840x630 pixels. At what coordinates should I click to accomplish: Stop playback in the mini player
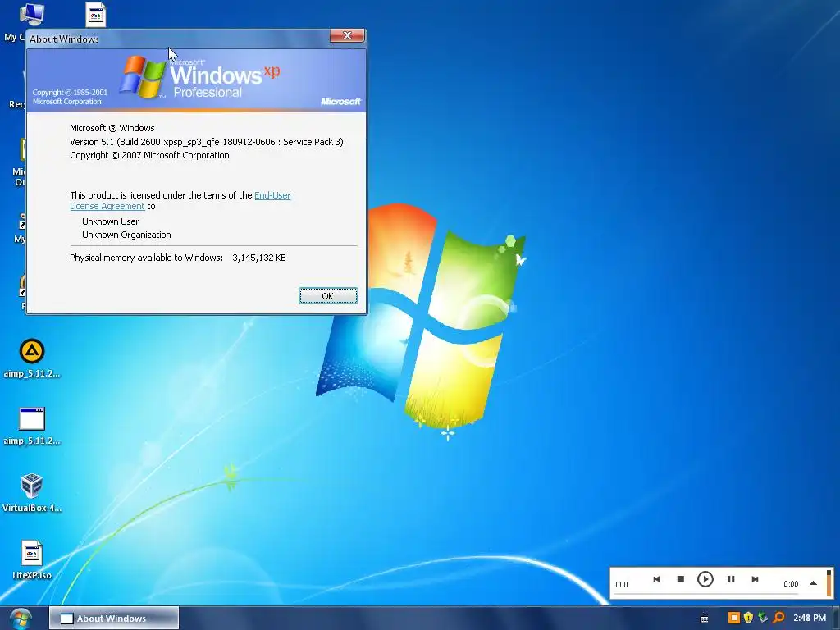tap(680, 579)
